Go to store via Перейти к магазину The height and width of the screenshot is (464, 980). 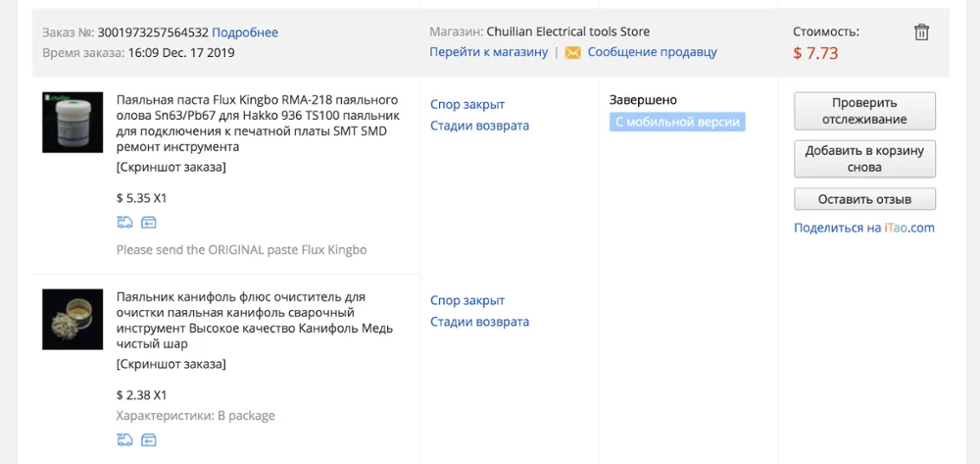coord(488,52)
